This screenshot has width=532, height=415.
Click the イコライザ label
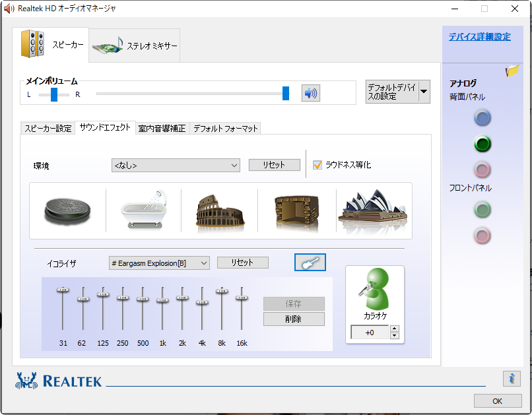point(62,263)
